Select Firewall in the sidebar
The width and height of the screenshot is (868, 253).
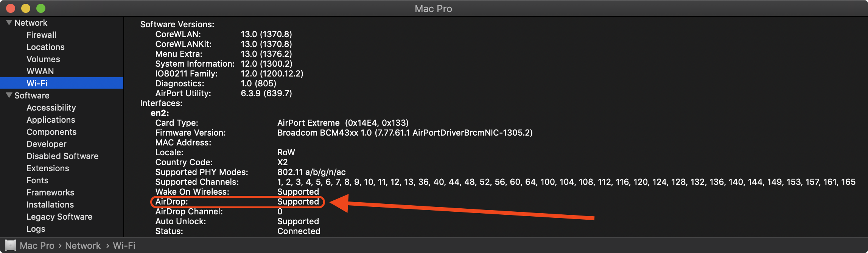41,35
